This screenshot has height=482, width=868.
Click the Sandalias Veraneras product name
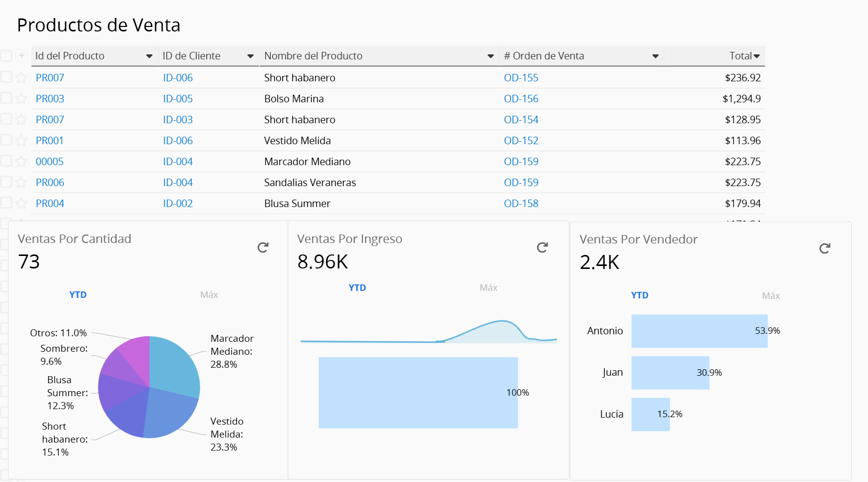coord(310,183)
